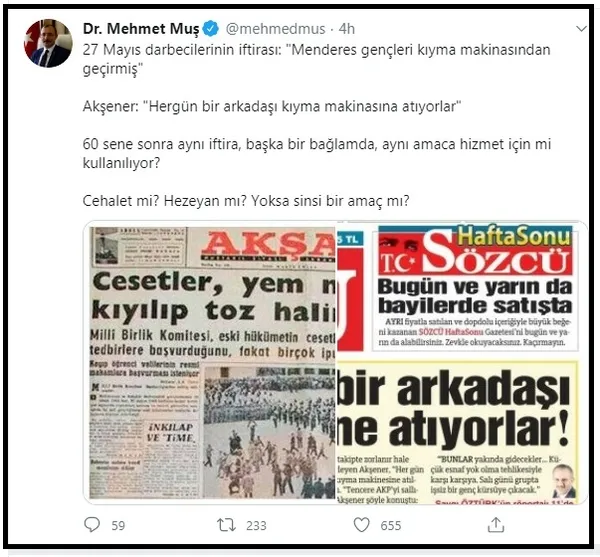The height and width of the screenshot is (557, 600).
Task: Click the Akşener quote line in tweet
Action: click(x=272, y=106)
